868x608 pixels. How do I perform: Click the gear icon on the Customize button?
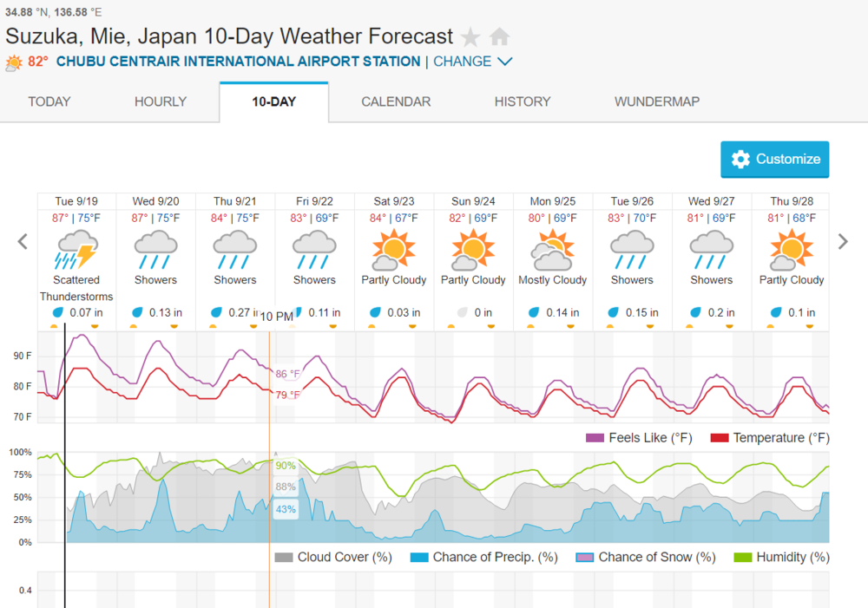click(x=740, y=160)
